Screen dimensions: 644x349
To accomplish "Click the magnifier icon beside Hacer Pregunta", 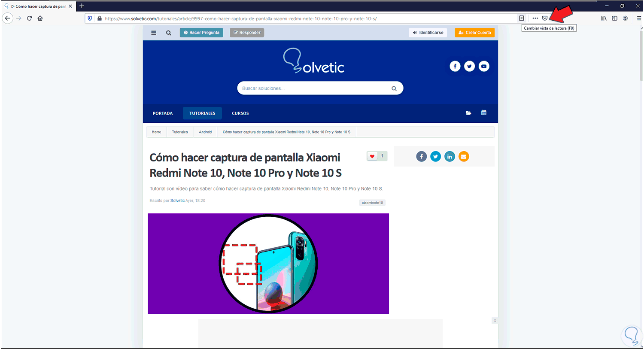I will tap(169, 33).
